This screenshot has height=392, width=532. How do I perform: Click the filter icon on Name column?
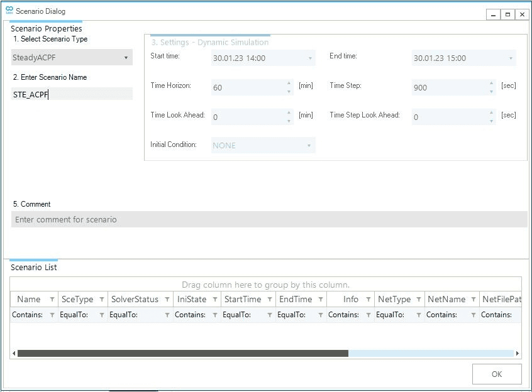click(52, 300)
